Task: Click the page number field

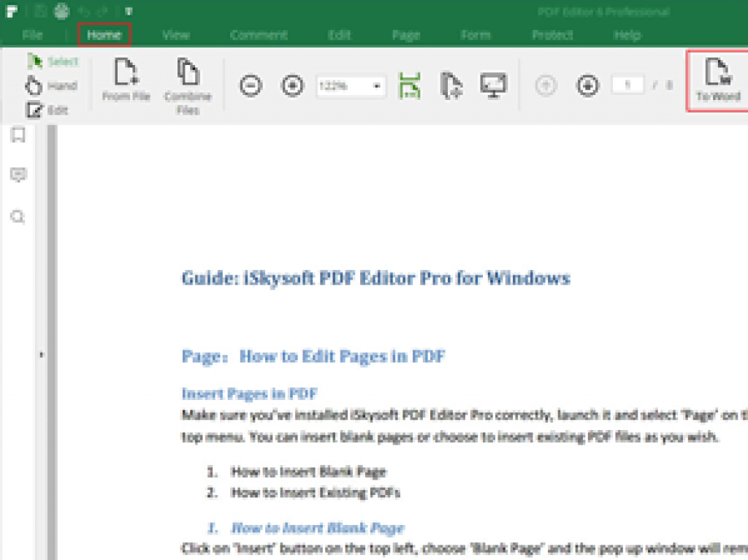Action: click(627, 85)
